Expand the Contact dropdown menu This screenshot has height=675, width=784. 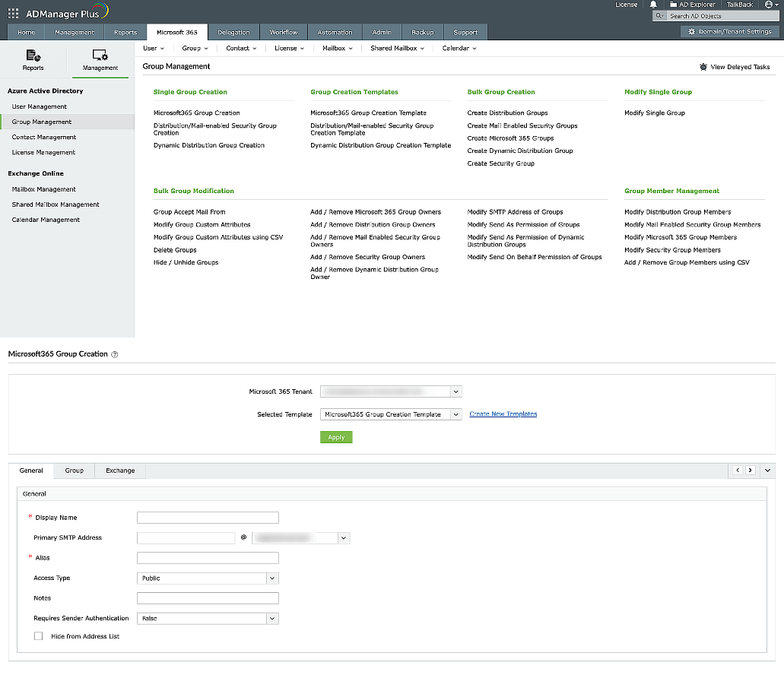[x=241, y=49]
